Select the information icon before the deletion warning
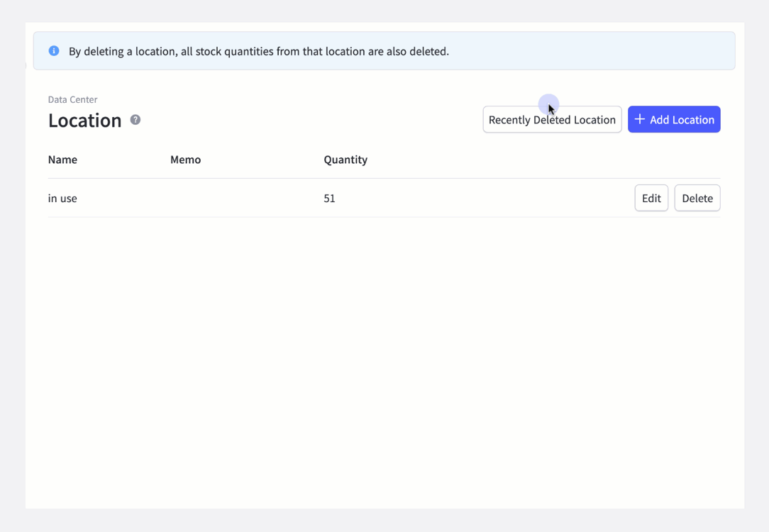 click(54, 50)
